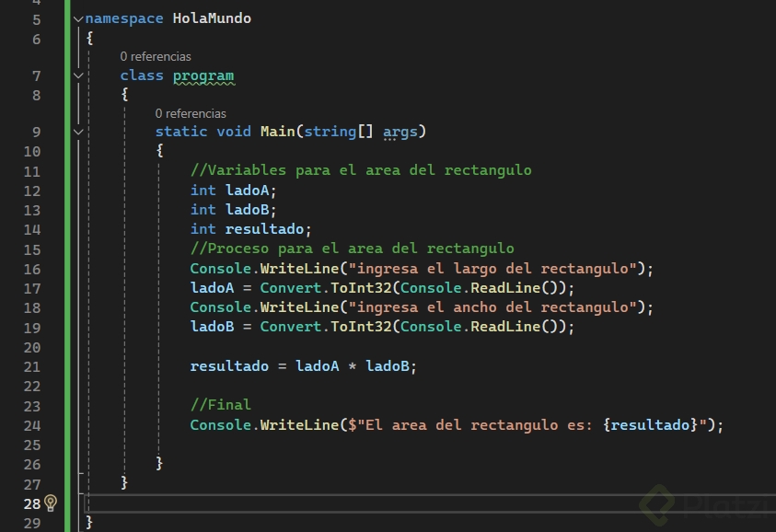Click 'resultado' on line 21
This screenshot has height=532, width=776.
click(229, 366)
